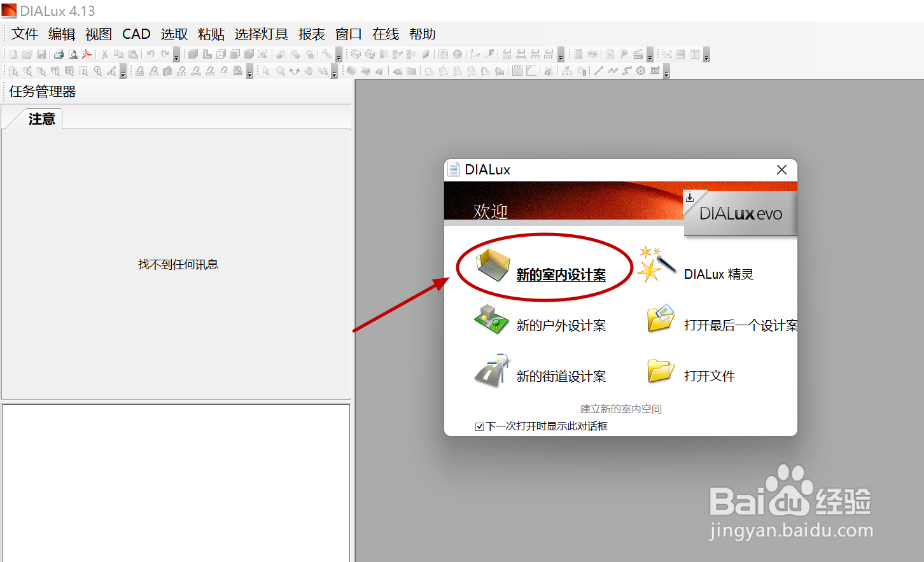The image size is (924, 562).
Task: Expand overflow arrow at end of top toolbar row
Action: tap(706, 55)
